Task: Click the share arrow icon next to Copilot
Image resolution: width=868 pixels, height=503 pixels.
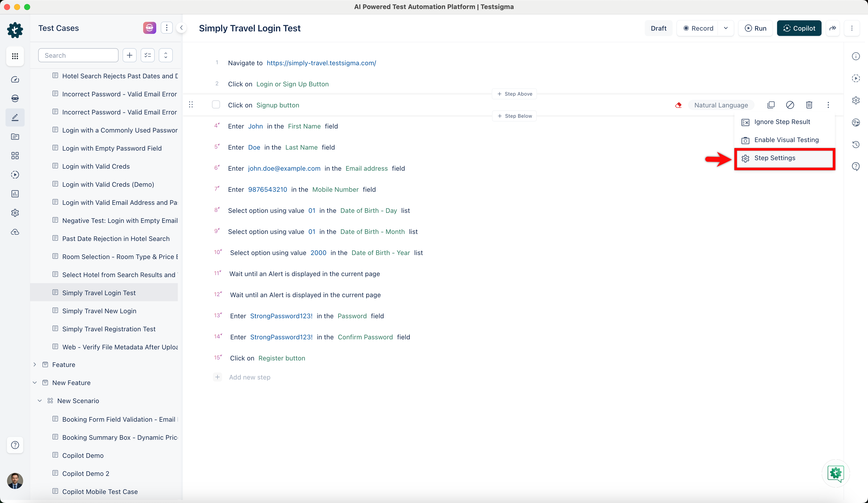Action: 833,28
